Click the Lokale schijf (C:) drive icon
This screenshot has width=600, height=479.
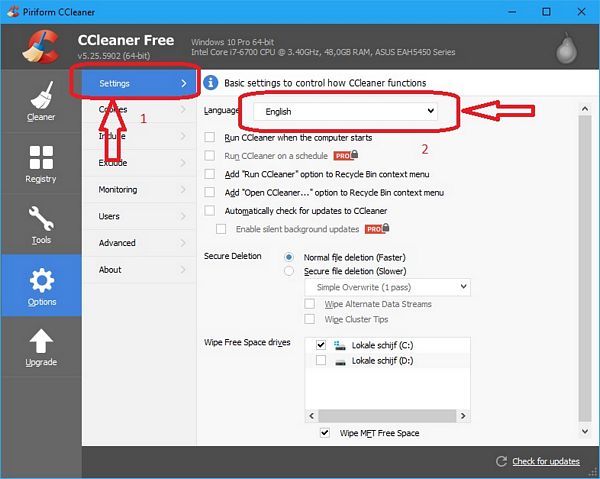pyautogui.click(x=340, y=345)
